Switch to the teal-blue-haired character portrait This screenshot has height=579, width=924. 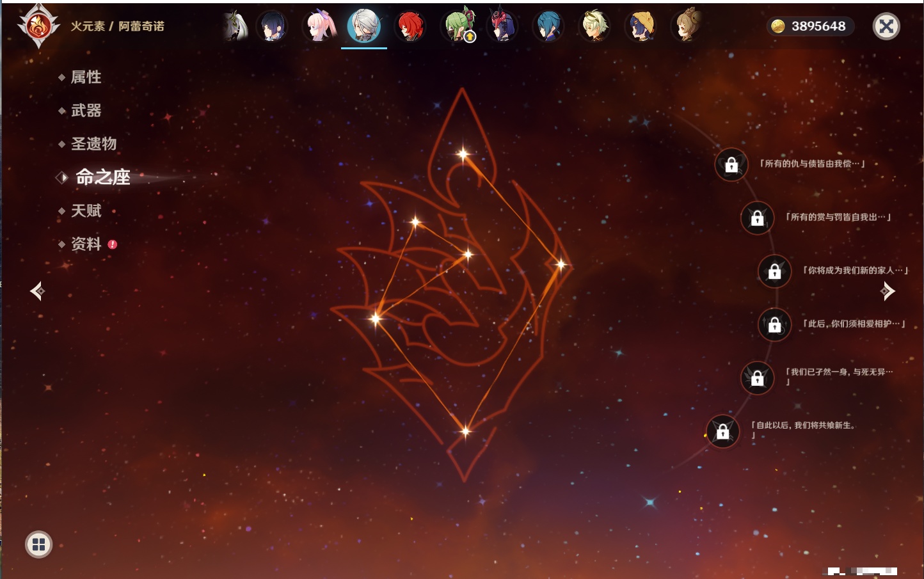click(548, 26)
